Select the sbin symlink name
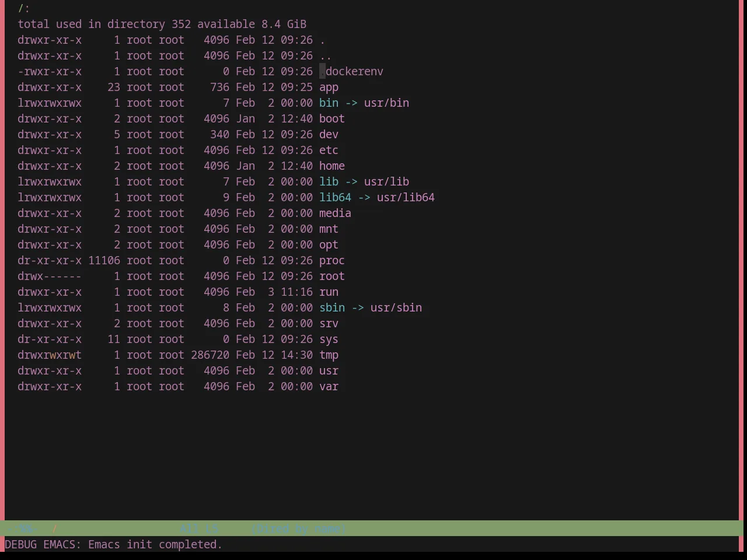 332,307
